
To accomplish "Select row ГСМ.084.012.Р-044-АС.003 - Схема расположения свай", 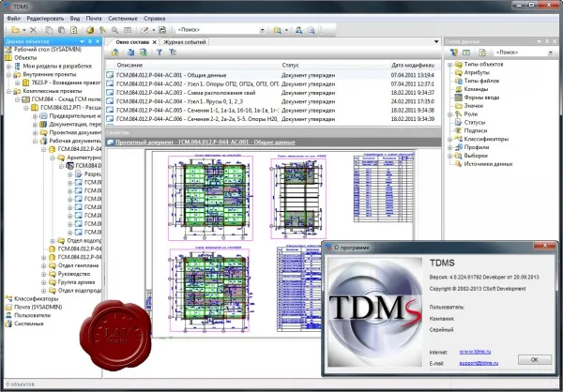I will point(271,93).
